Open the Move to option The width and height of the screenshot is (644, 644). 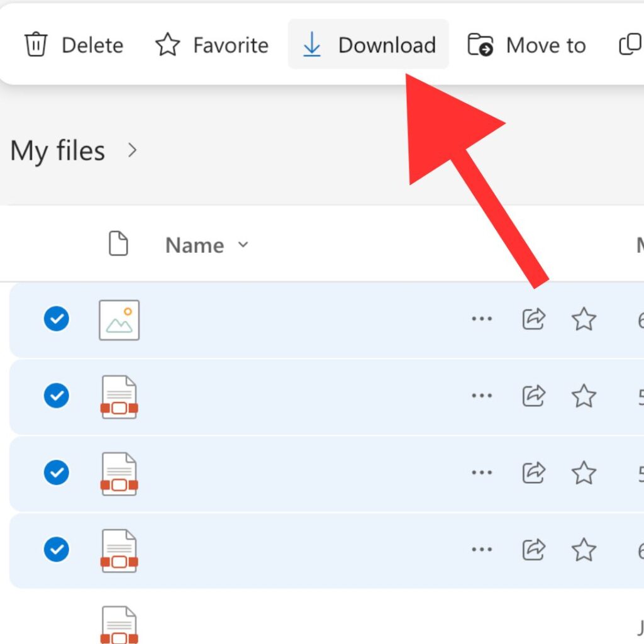[x=527, y=45]
